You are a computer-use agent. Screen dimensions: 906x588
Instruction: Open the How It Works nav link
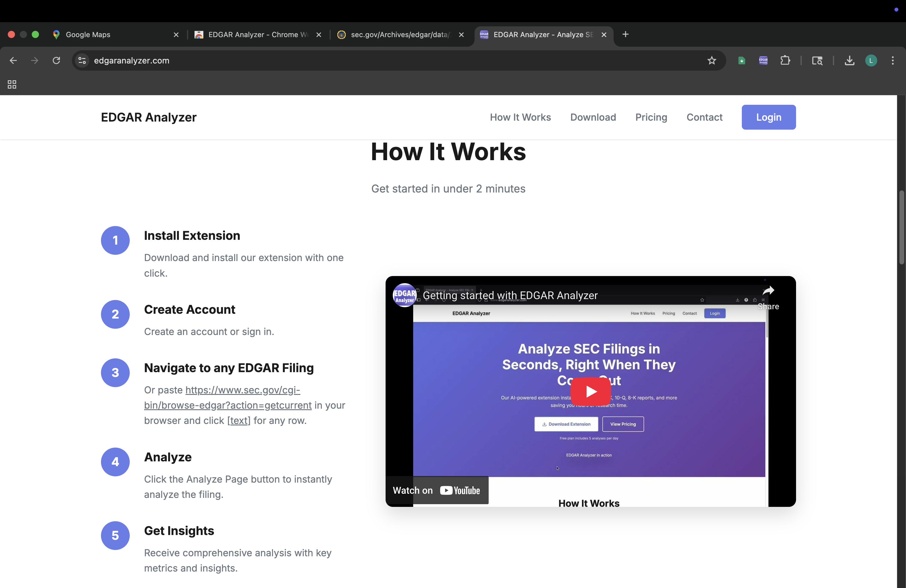[x=520, y=117]
